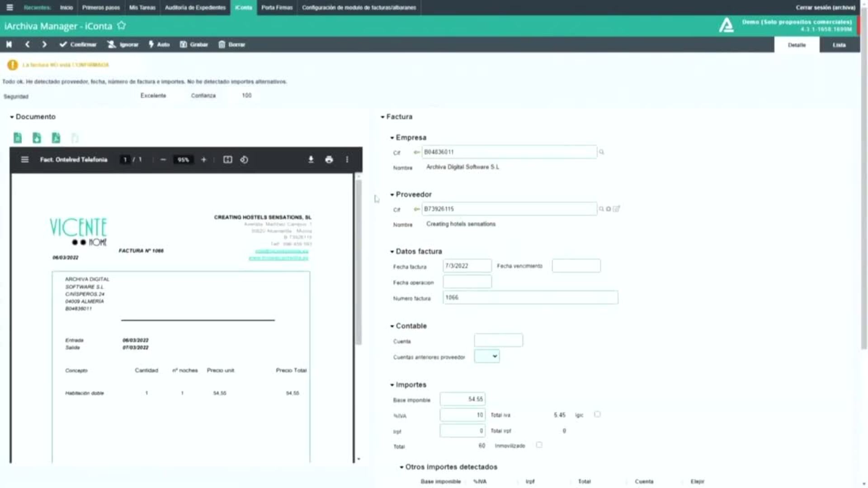Edit the provider record using the edit icon
The image size is (868, 488).
(x=617, y=209)
